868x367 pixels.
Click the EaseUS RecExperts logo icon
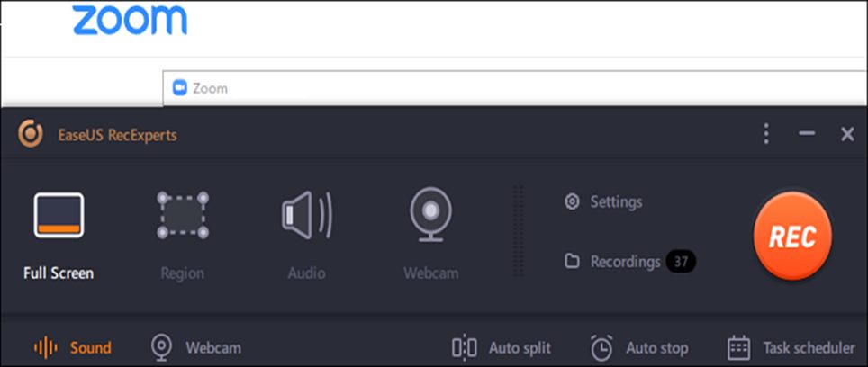coord(31,134)
